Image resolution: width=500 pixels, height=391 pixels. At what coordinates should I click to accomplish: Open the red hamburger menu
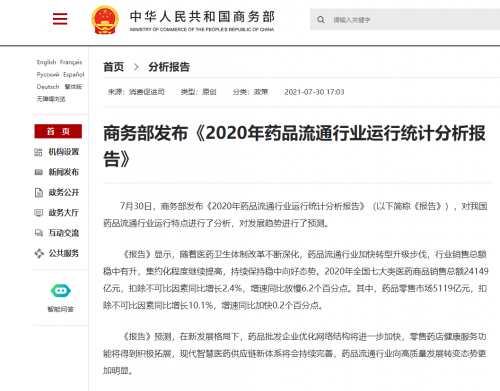pyautogui.click(x=60, y=19)
